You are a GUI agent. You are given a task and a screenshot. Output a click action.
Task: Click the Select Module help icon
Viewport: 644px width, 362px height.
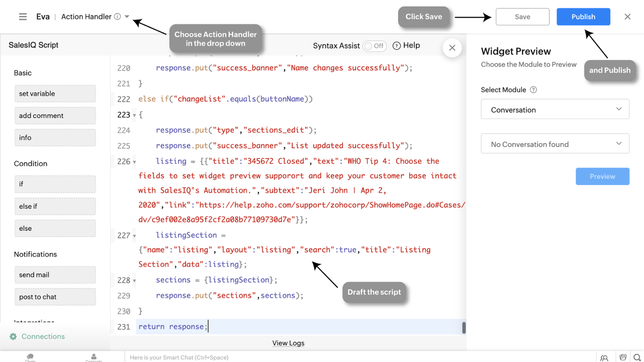click(x=533, y=90)
